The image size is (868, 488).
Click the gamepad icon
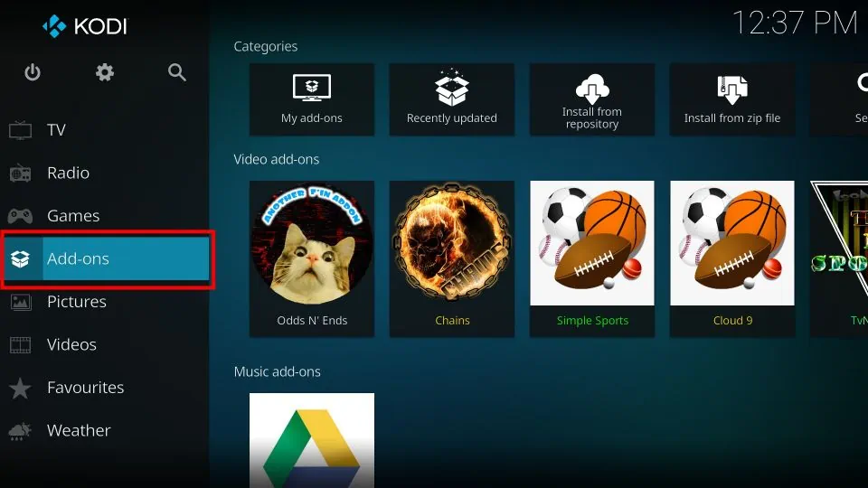coord(21,216)
